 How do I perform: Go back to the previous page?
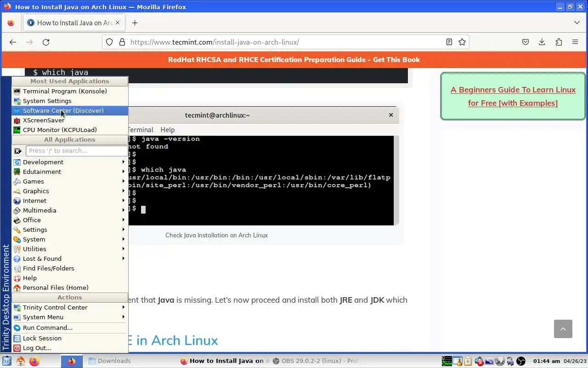click(x=13, y=42)
